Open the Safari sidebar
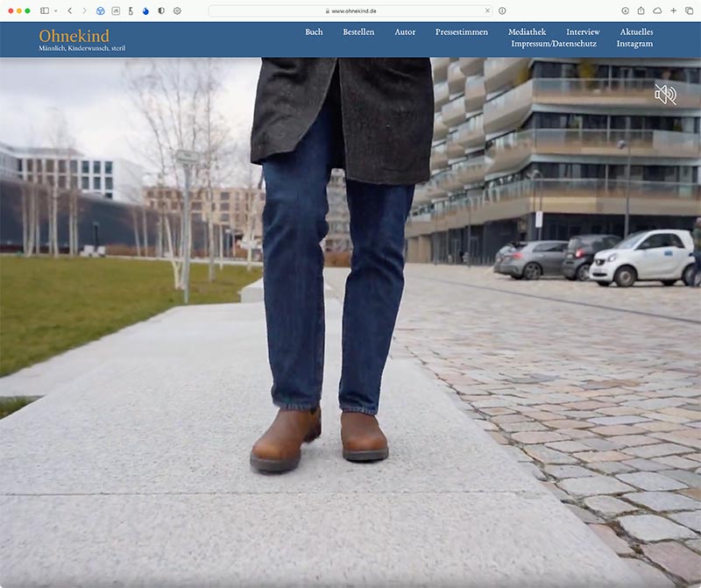The height and width of the screenshot is (588, 701). [45, 11]
